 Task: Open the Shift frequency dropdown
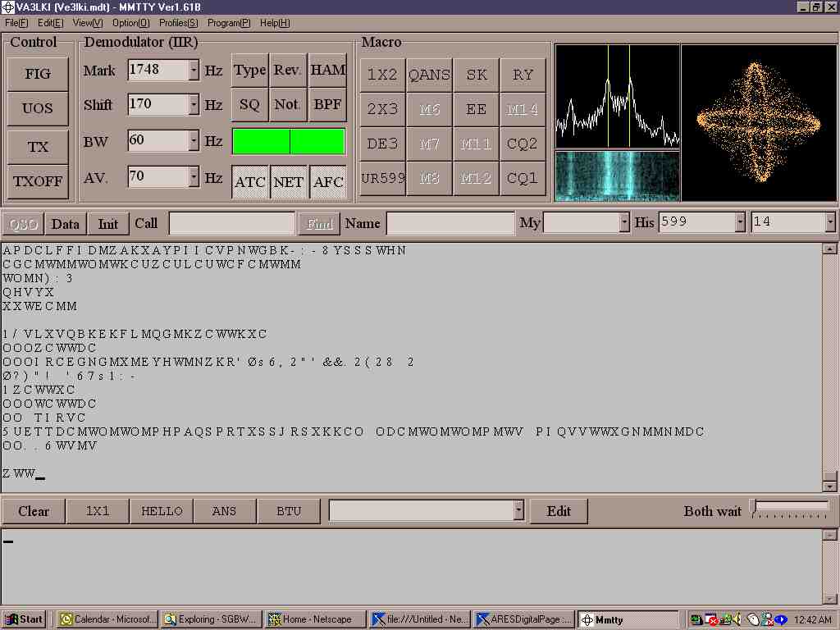click(x=194, y=104)
